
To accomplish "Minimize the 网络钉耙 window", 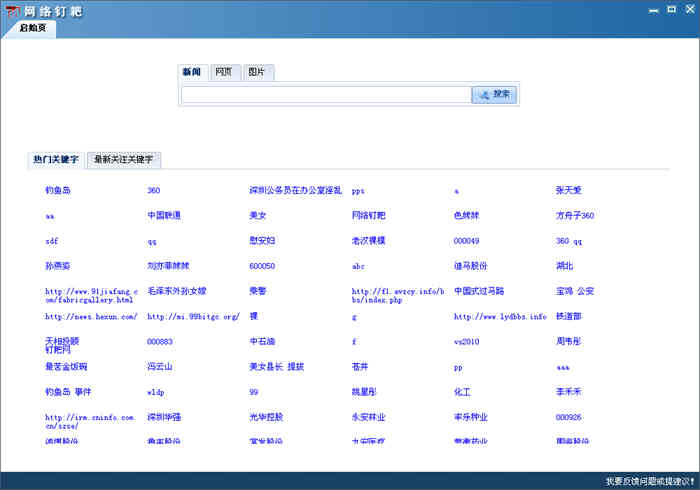I will pyautogui.click(x=654, y=9).
